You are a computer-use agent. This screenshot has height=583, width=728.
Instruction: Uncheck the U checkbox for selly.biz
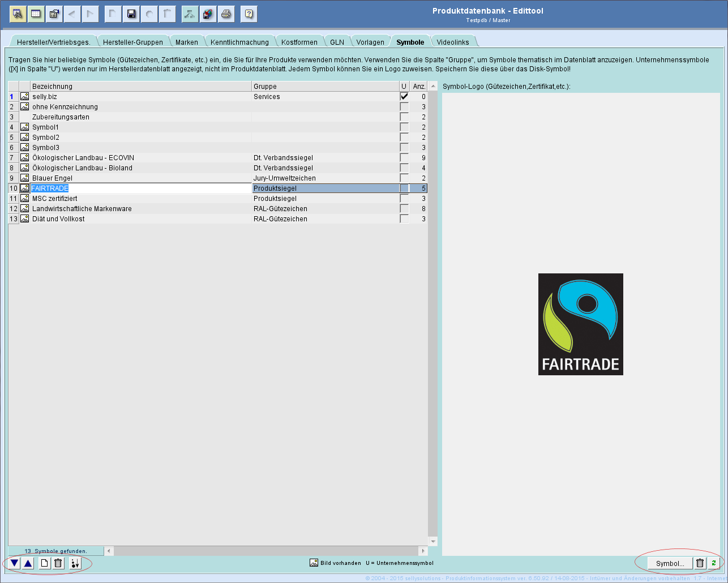(x=404, y=97)
